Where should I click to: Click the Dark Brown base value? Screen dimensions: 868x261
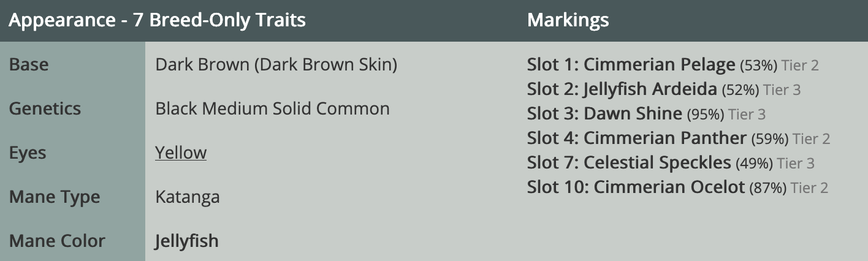pyautogui.click(x=276, y=64)
